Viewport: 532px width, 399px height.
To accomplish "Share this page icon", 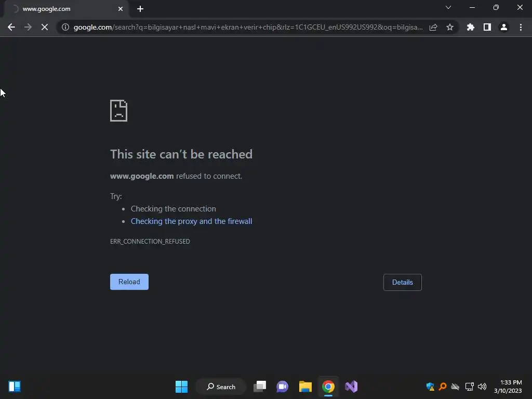I will (x=433, y=27).
